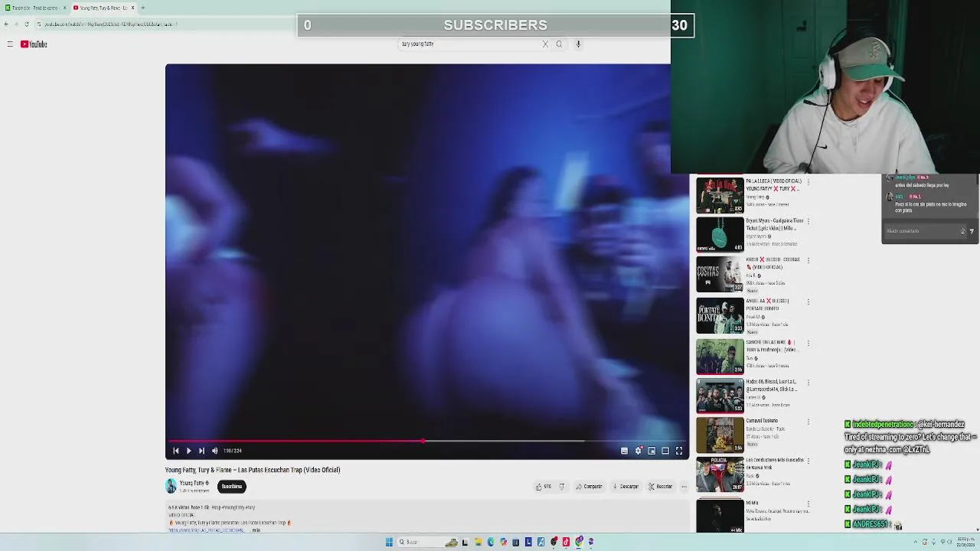The width and height of the screenshot is (980, 551).
Task: Open the Windows Start menu
Action: click(389, 542)
